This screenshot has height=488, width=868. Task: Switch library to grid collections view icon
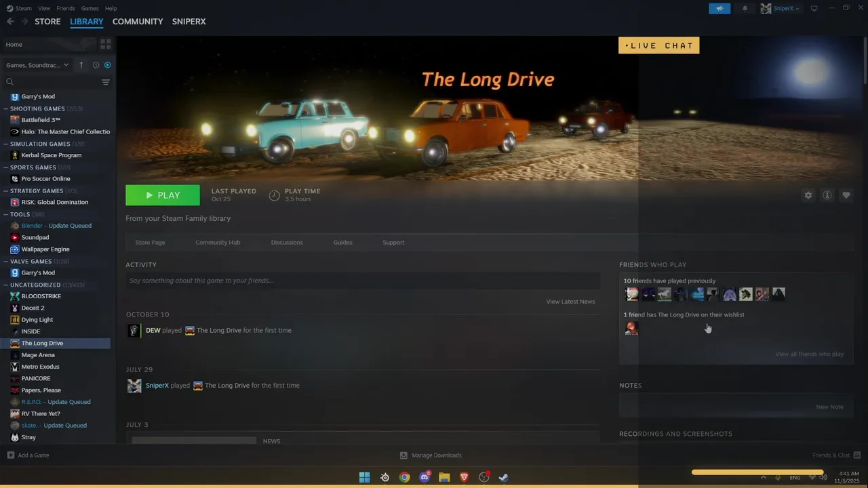tap(106, 44)
